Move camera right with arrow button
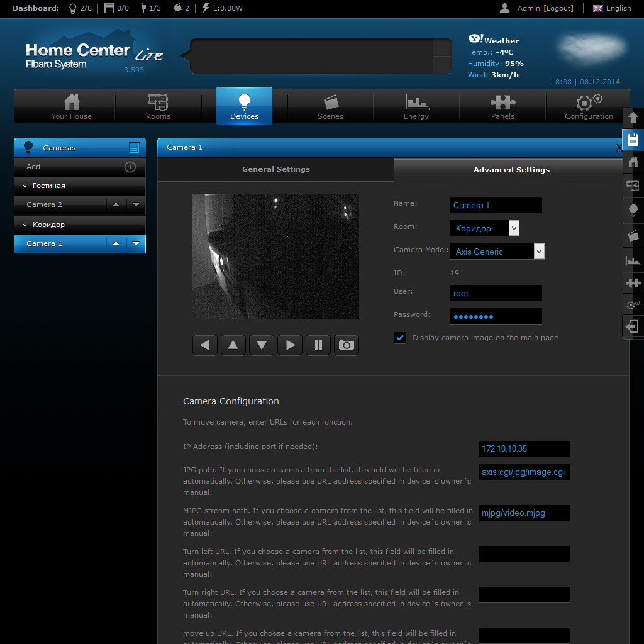 click(x=289, y=345)
